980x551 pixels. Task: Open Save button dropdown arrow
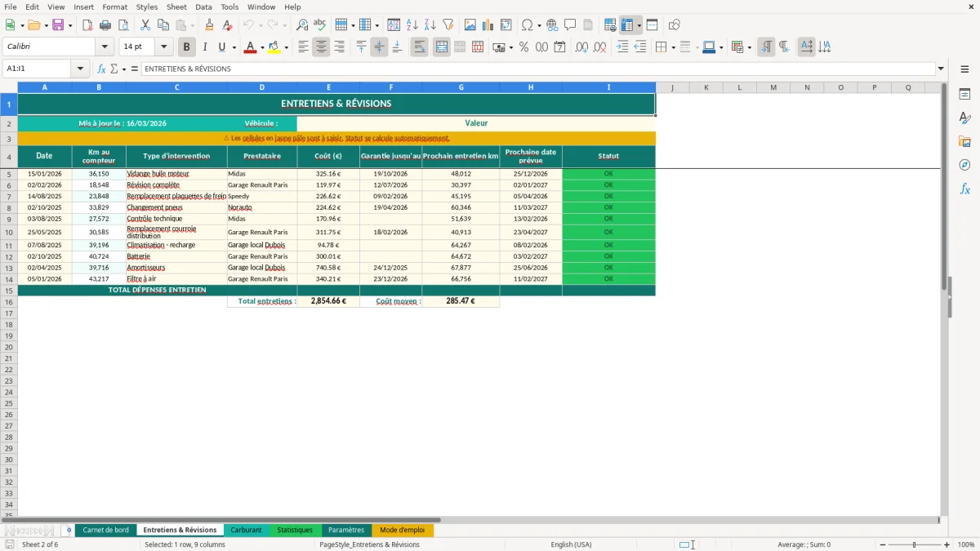[70, 25]
